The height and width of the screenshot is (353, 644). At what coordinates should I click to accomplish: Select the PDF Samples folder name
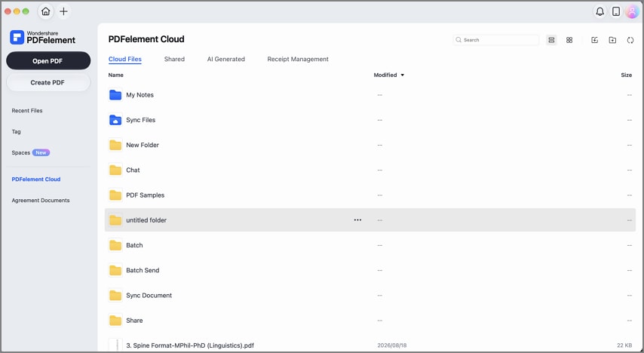tap(145, 195)
